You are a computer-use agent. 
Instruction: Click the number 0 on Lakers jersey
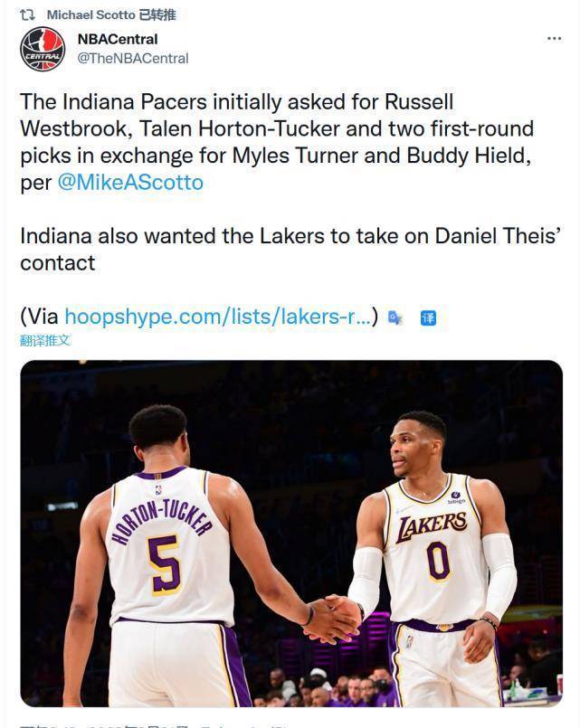438,562
